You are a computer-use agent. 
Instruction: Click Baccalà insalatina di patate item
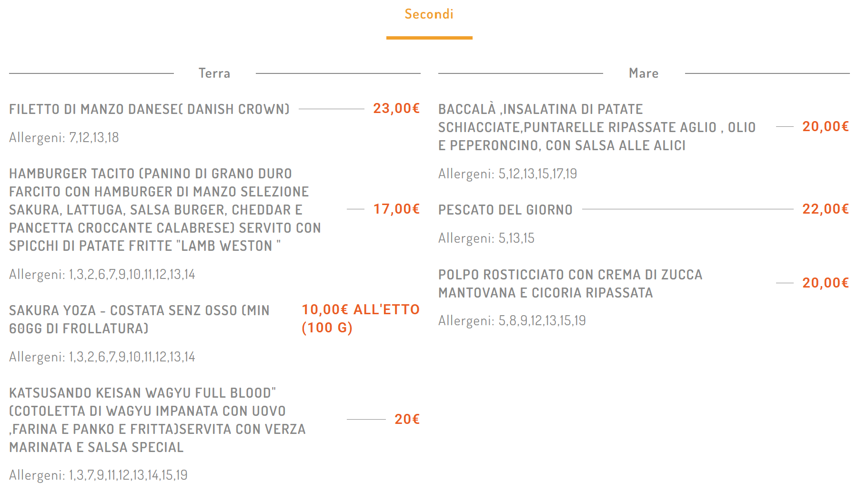pos(596,127)
